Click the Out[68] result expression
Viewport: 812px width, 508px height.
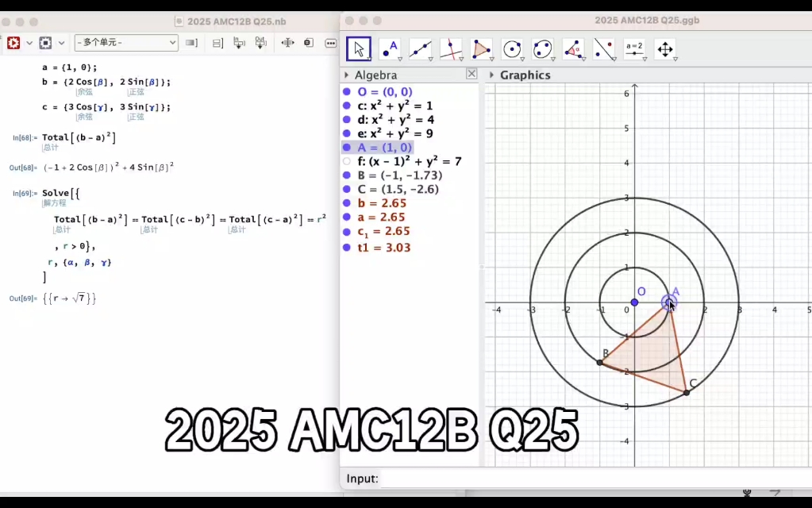click(x=108, y=167)
